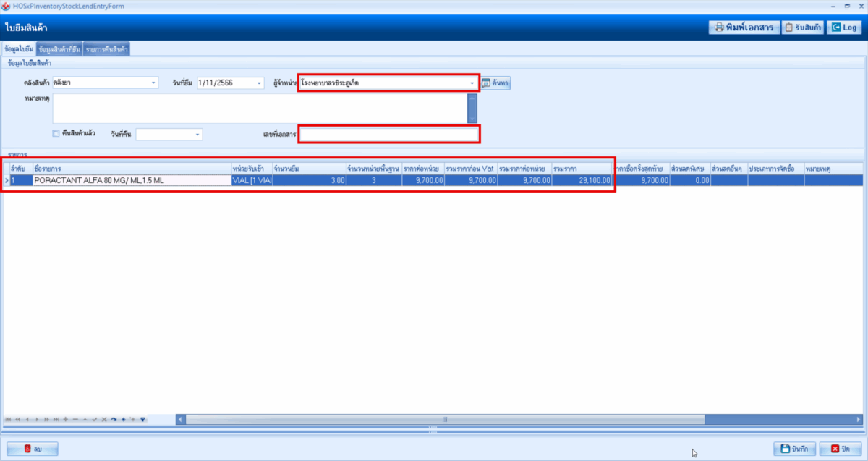Open the Log viewer button
This screenshot has height=461, width=868.
844,28
